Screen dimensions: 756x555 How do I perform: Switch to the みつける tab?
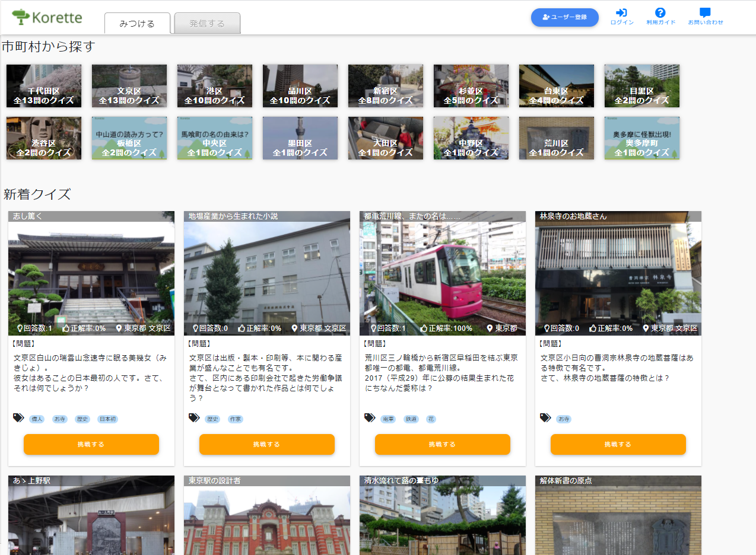coord(137,24)
